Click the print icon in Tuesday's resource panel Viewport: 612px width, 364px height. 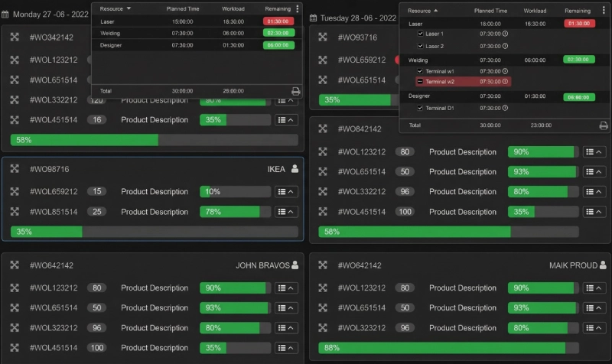coord(603,125)
